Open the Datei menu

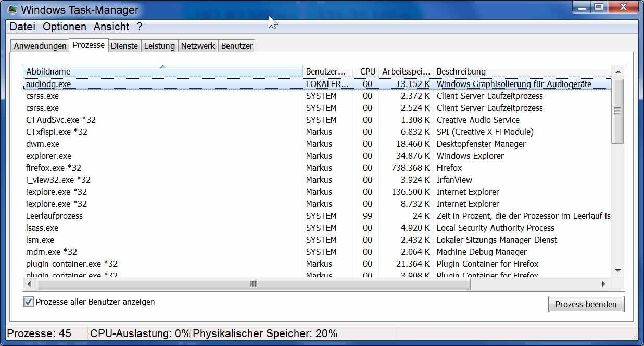[x=23, y=27]
